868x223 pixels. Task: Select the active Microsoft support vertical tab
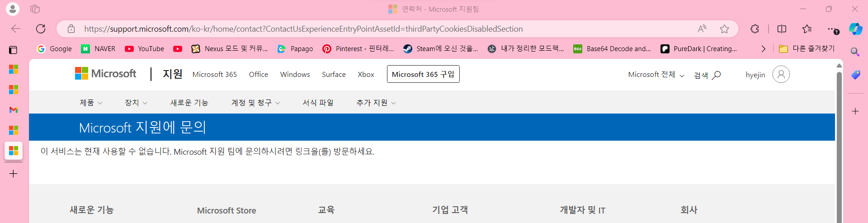(14, 151)
